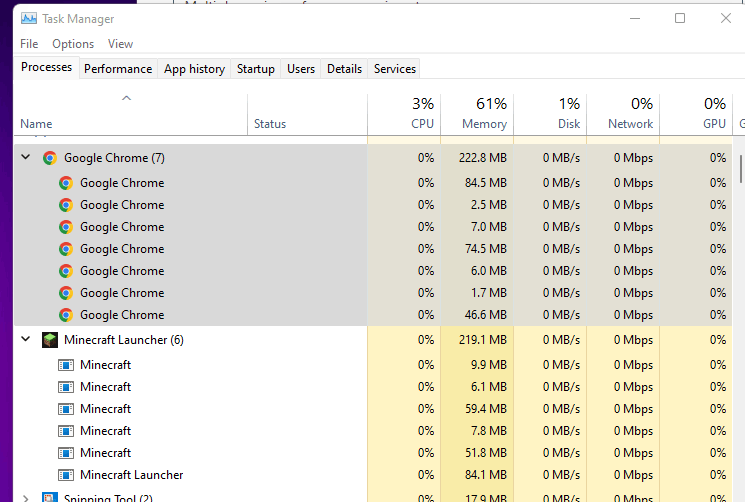Sort by the Network column header
This screenshot has height=502, width=745.
tap(623, 114)
